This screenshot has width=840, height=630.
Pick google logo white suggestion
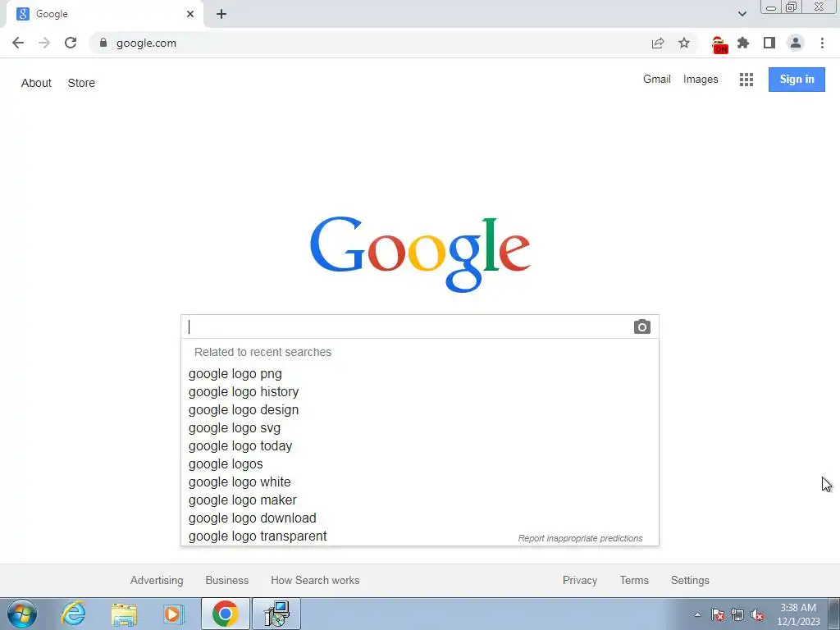(420, 482)
